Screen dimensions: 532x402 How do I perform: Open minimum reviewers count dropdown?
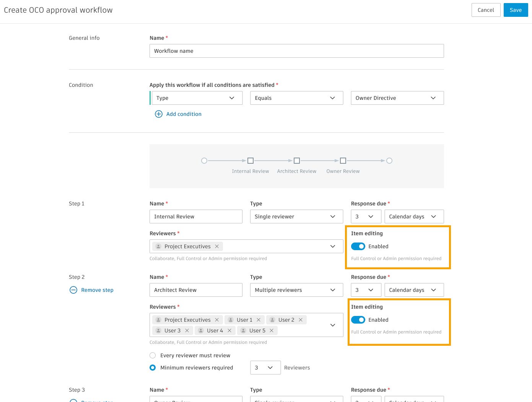[265, 368]
